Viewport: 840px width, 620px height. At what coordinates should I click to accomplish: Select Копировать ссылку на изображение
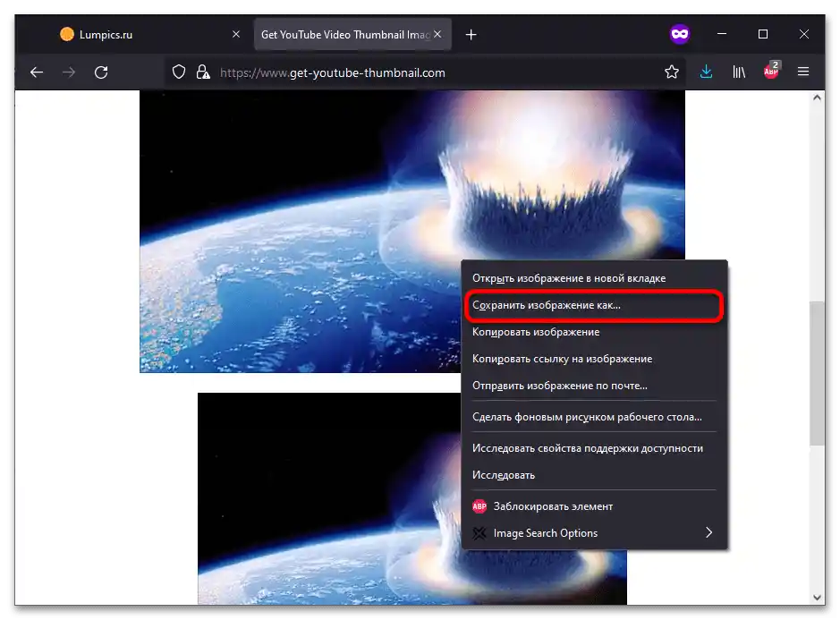click(x=594, y=359)
